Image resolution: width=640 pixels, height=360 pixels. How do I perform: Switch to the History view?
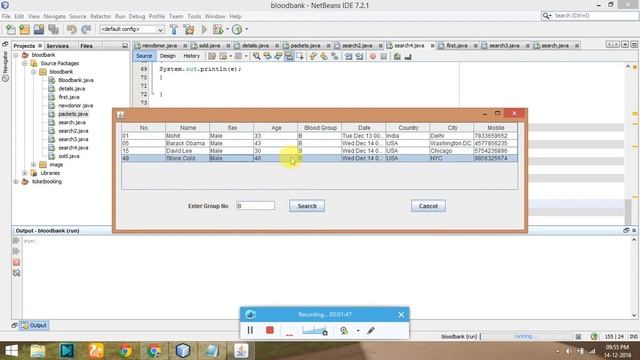pos(191,56)
